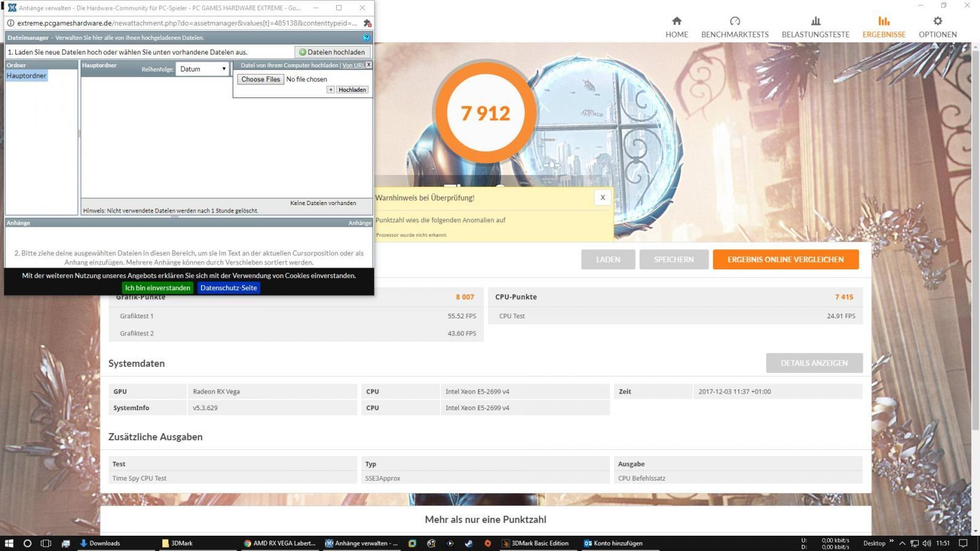Accept cookies with Ich bin einverstanden
This screenshot has width=980, height=551.
pos(157,288)
